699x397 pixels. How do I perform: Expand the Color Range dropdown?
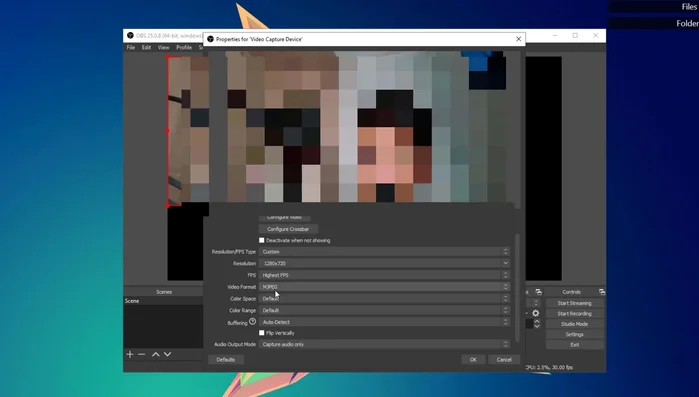[384, 310]
